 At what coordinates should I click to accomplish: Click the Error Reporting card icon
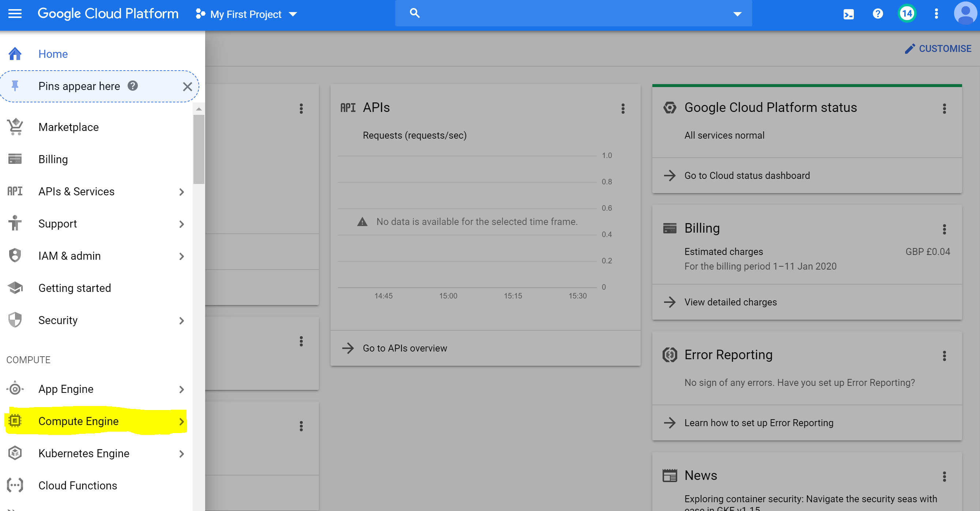click(x=670, y=354)
